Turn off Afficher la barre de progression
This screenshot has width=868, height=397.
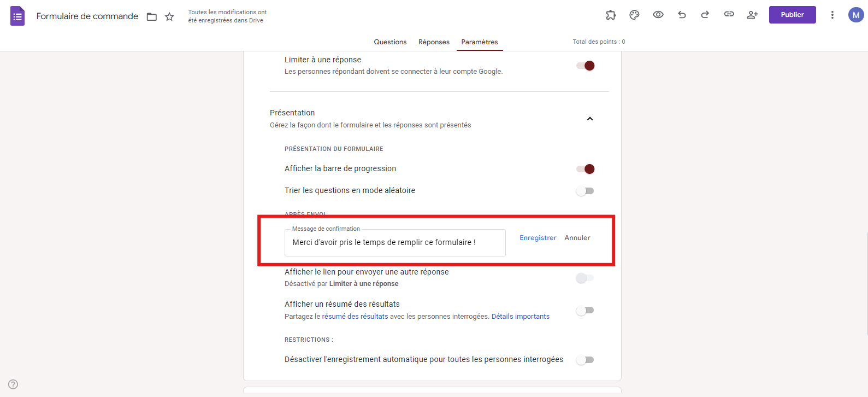click(585, 169)
